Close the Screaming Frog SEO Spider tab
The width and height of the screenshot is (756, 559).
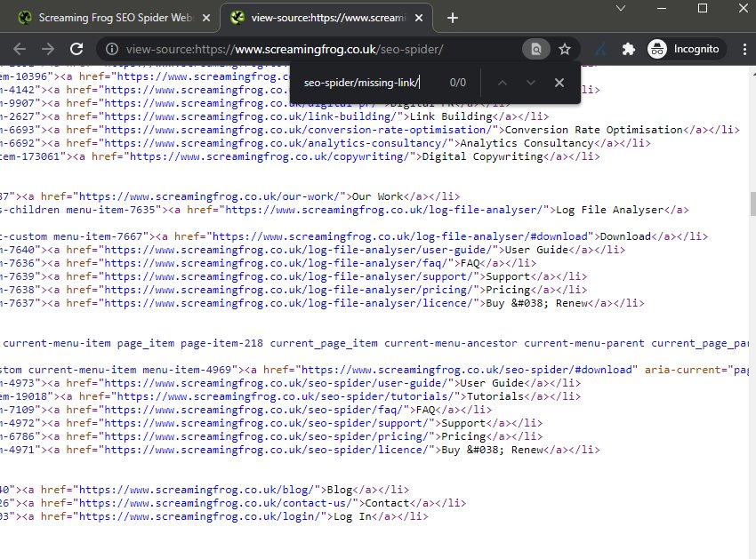(205, 18)
